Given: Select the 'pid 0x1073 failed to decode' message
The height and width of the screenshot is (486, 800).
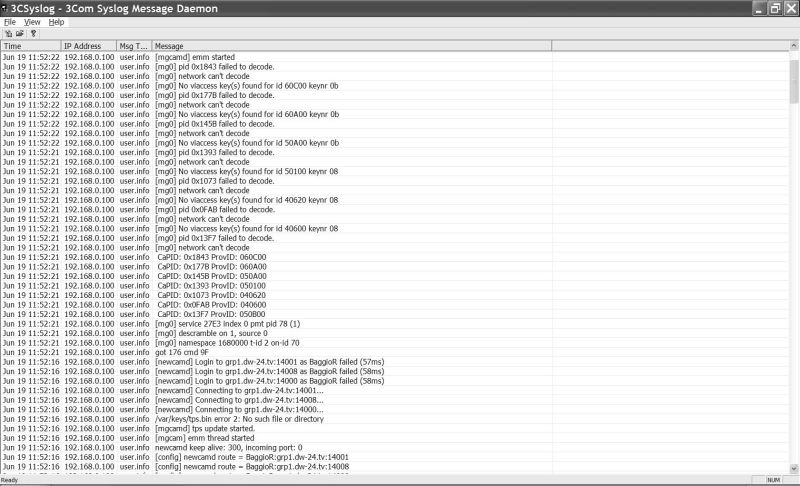Looking at the screenshot, I should click(214, 181).
